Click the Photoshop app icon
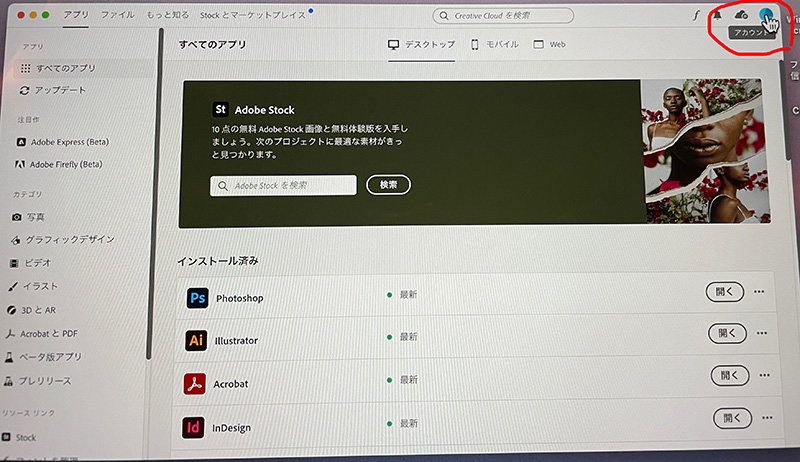 197,298
